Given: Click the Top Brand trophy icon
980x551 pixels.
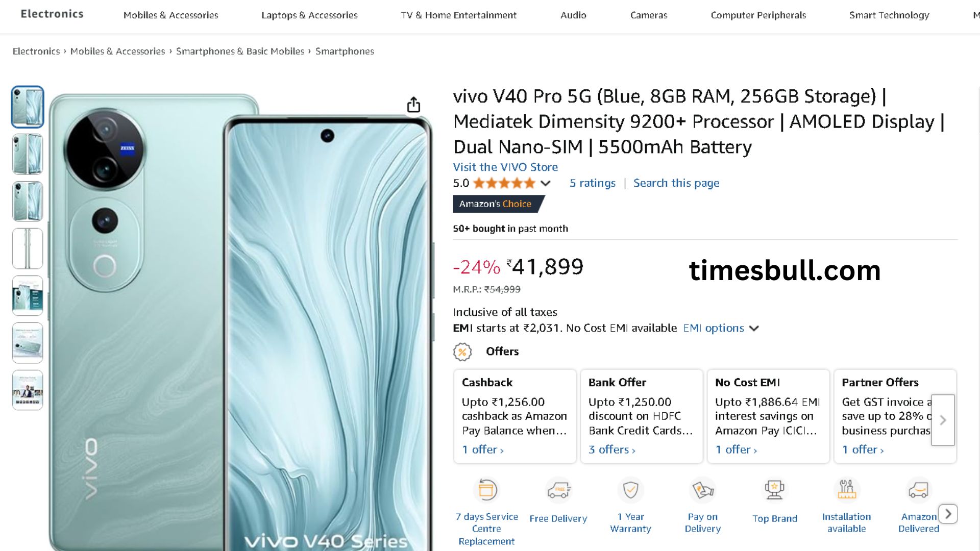Looking at the screenshot, I should [774, 490].
